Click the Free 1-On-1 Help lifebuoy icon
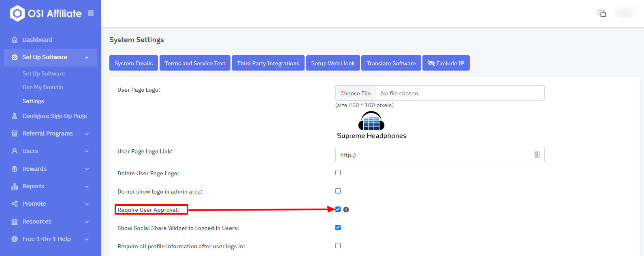Screen dimensions: 644x256 point(15,239)
